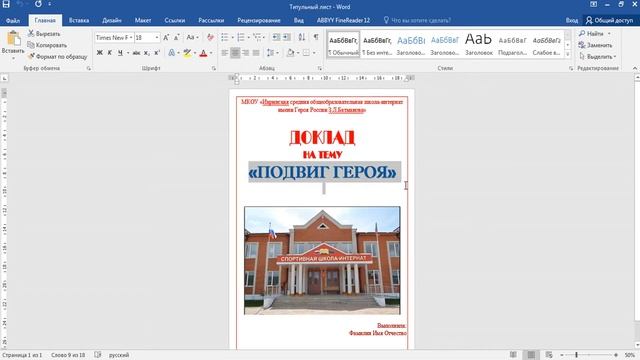The height and width of the screenshot is (360, 640).
Task: Click the zoom in plus icon
Action: [616, 355]
